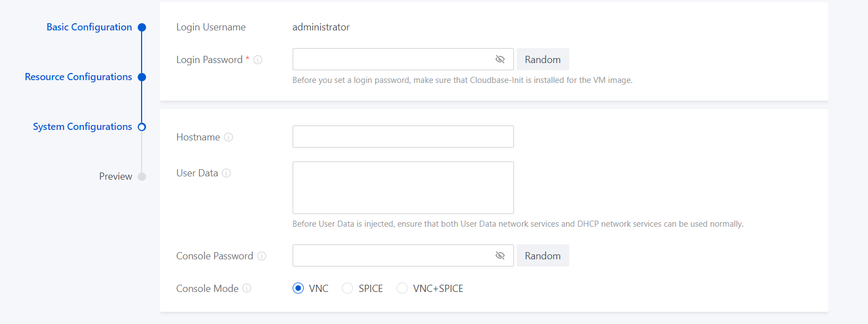Image resolution: width=868 pixels, height=324 pixels.
Task: Click the User Data info icon
Action: 226,173
